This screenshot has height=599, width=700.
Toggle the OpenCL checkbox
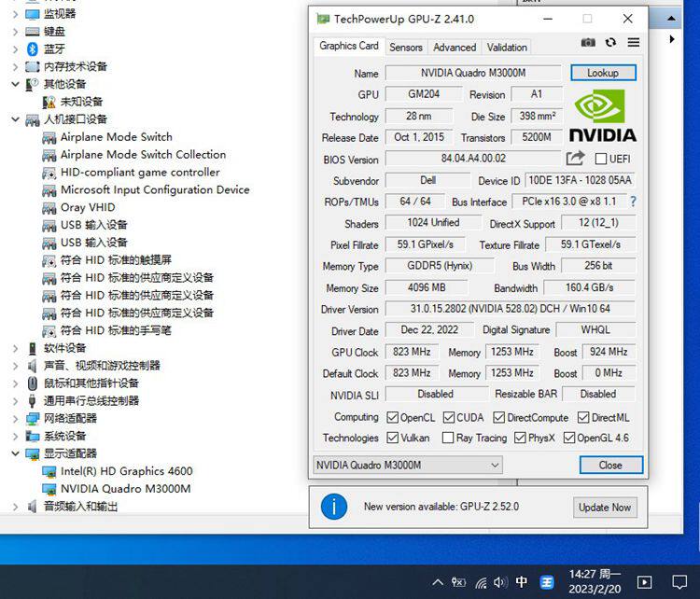coord(392,417)
